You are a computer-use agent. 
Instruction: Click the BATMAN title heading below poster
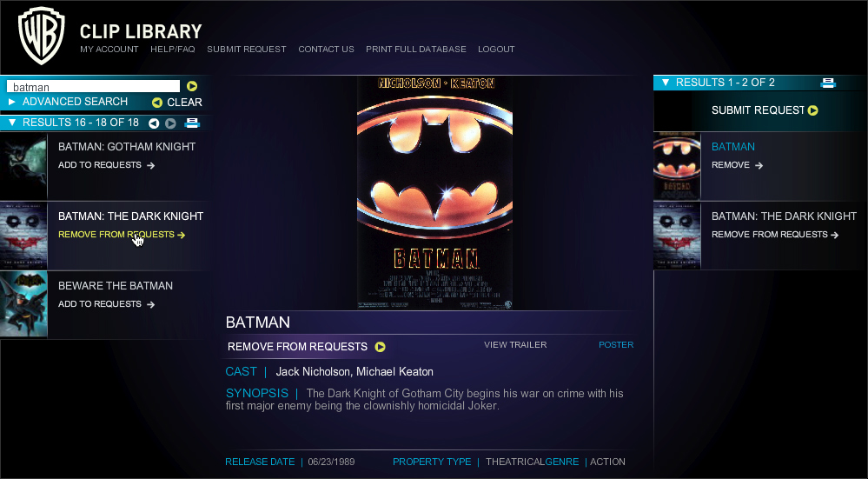tap(258, 323)
